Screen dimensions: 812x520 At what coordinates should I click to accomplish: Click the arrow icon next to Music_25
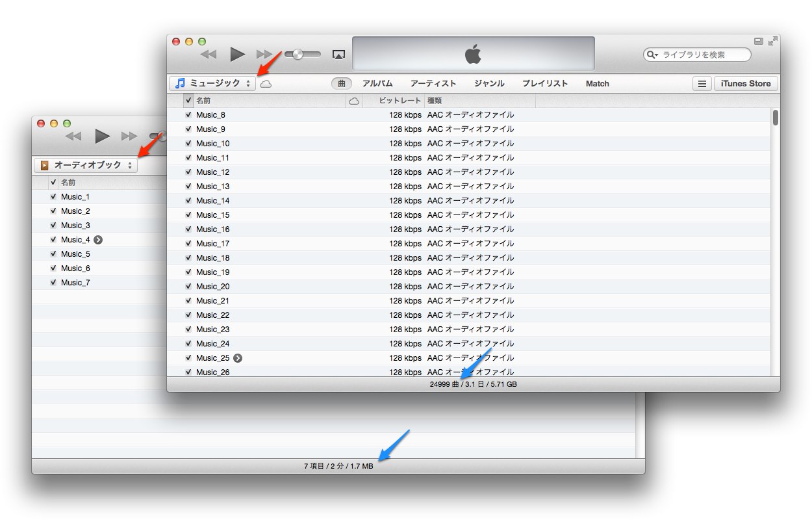238,358
